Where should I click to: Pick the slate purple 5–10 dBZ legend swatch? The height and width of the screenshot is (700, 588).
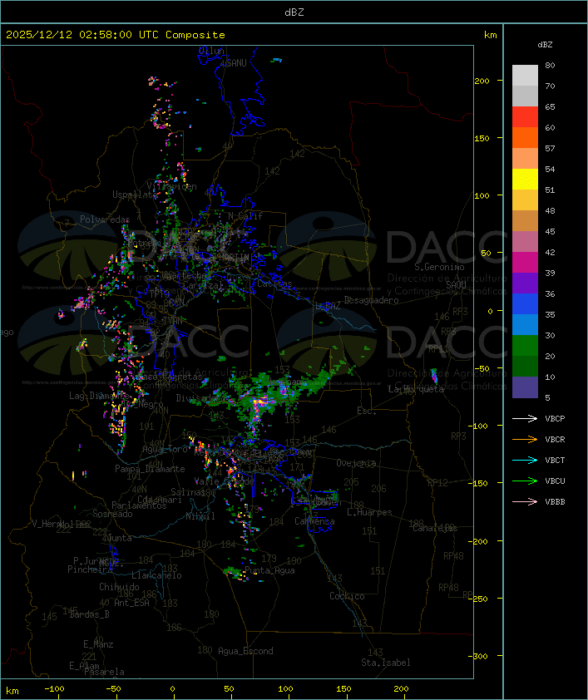pos(525,387)
